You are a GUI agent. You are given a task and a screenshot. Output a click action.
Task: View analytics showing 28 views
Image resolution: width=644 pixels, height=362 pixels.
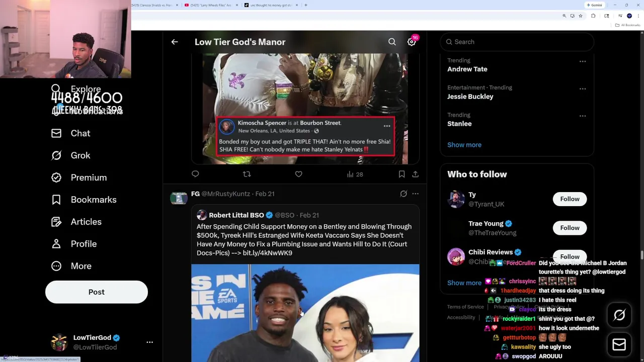coord(355,174)
